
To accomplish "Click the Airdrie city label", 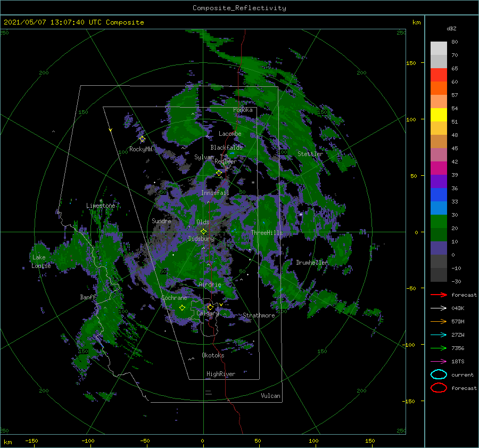I will (210, 284).
